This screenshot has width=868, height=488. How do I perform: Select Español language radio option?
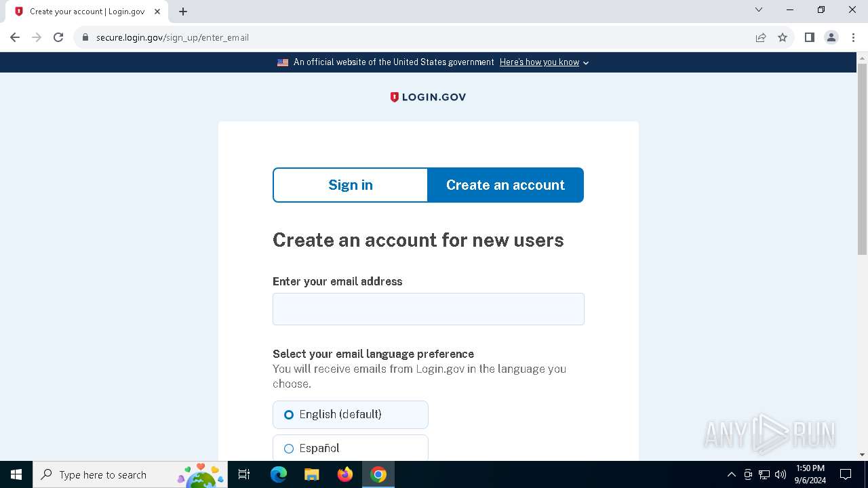[351, 448]
